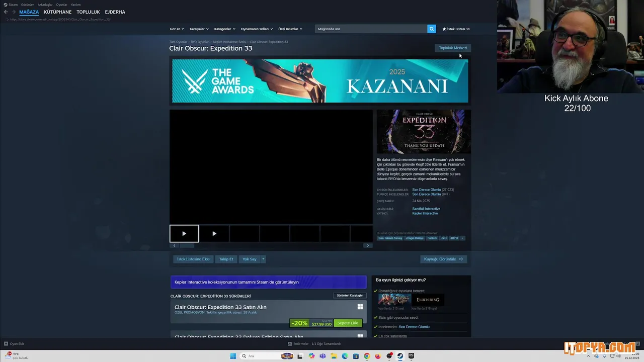644x362 pixels.
Task: Click the Sepete Ekle button
Action: [348, 323]
